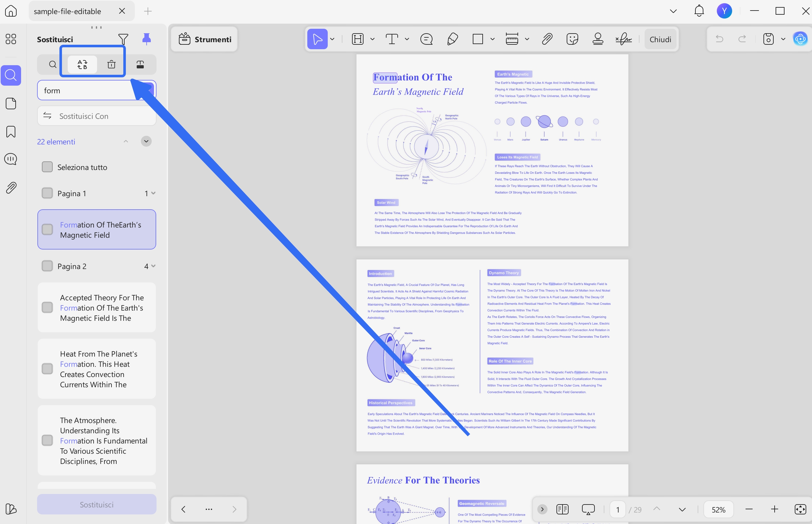Check the 'Seleziona tutto' checkbox
This screenshot has width=812, height=524.
pyautogui.click(x=47, y=167)
